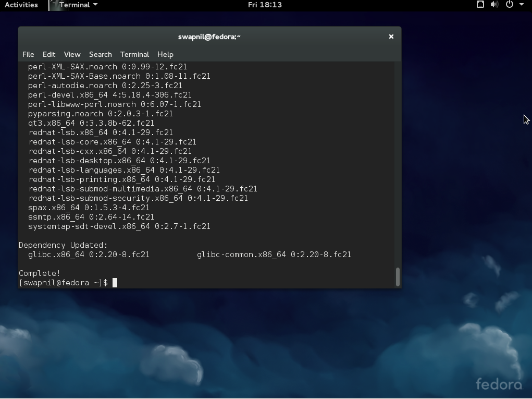Open the Terminal menu
532x399 pixels.
(x=134, y=54)
